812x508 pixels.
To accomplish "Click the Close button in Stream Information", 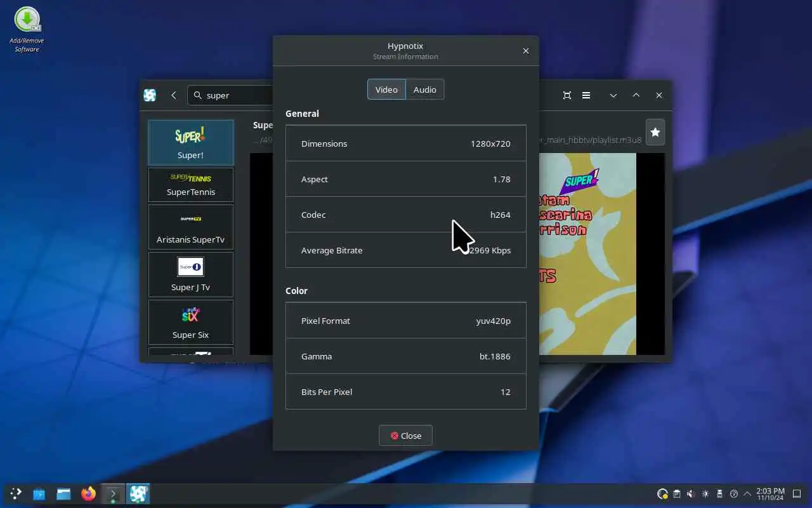I will (x=405, y=436).
